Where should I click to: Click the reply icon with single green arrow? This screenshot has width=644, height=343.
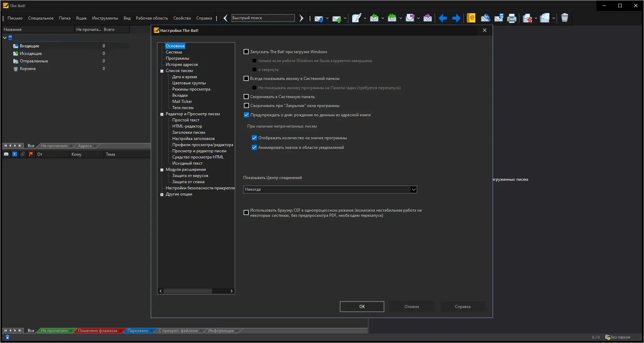point(374,18)
